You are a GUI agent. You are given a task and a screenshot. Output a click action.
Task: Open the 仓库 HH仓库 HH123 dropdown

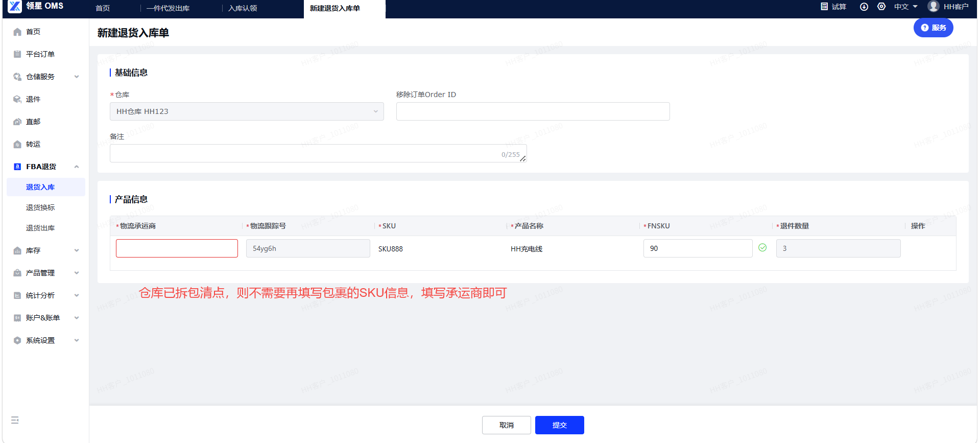pos(247,111)
